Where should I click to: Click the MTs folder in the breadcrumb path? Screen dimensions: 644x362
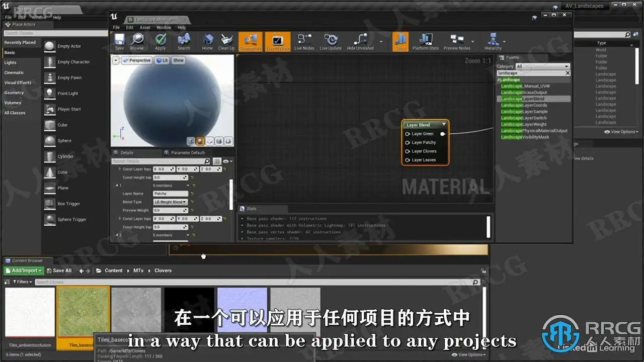pos(138,270)
